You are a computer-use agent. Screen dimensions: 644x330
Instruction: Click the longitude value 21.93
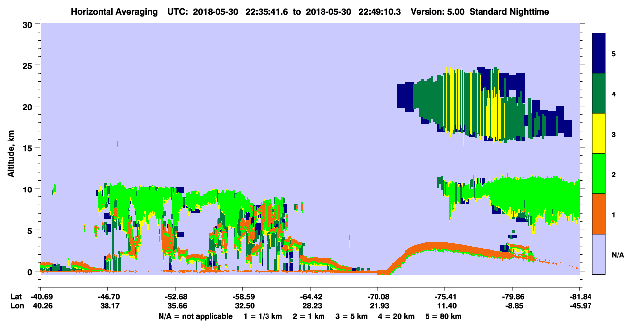[x=377, y=306]
